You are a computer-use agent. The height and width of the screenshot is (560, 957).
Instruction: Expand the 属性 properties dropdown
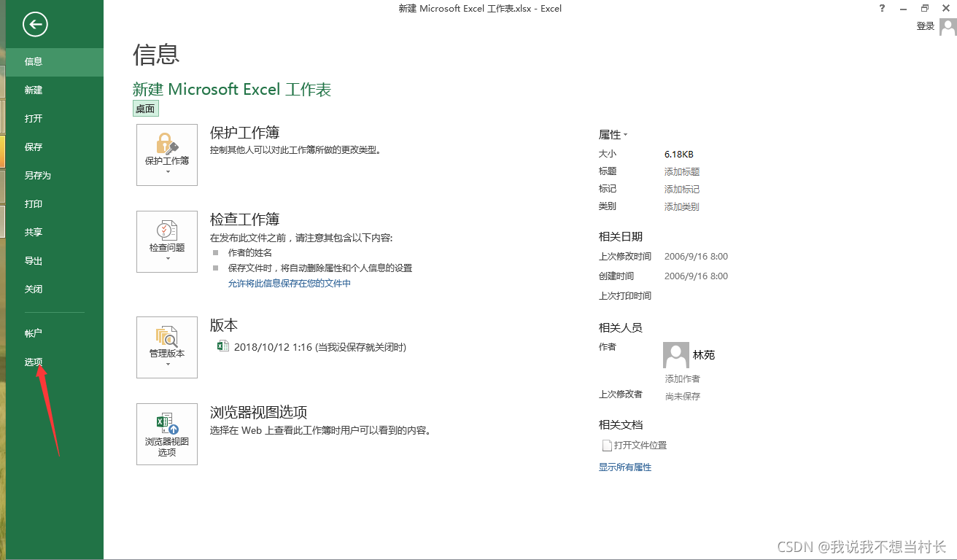(x=613, y=135)
